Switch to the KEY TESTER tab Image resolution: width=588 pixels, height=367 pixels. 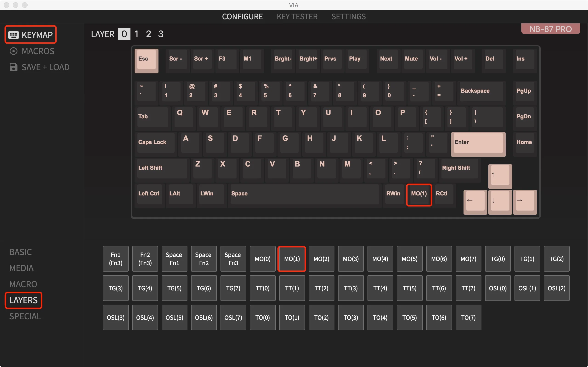pos(297,17)
